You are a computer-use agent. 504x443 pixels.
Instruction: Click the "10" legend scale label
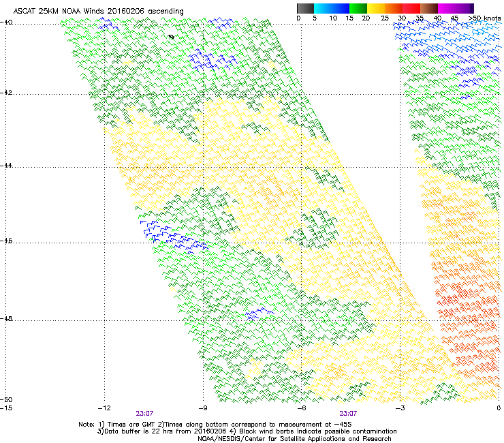click(x=333, y=18)
